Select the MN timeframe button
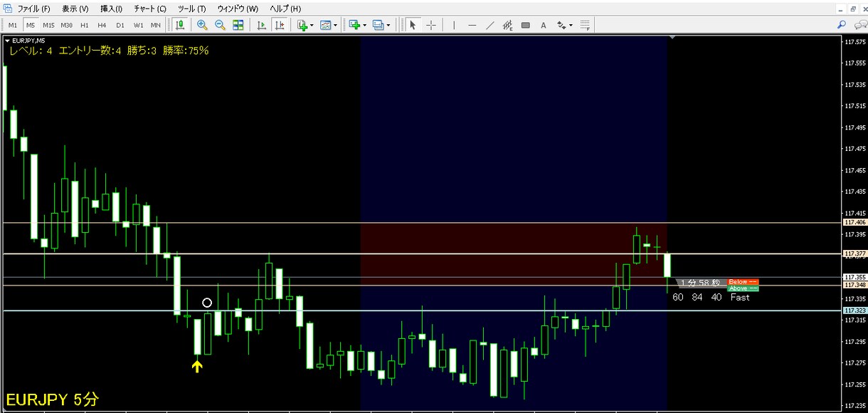The width and height of the screenshot is (868, 413). (155, 25)
